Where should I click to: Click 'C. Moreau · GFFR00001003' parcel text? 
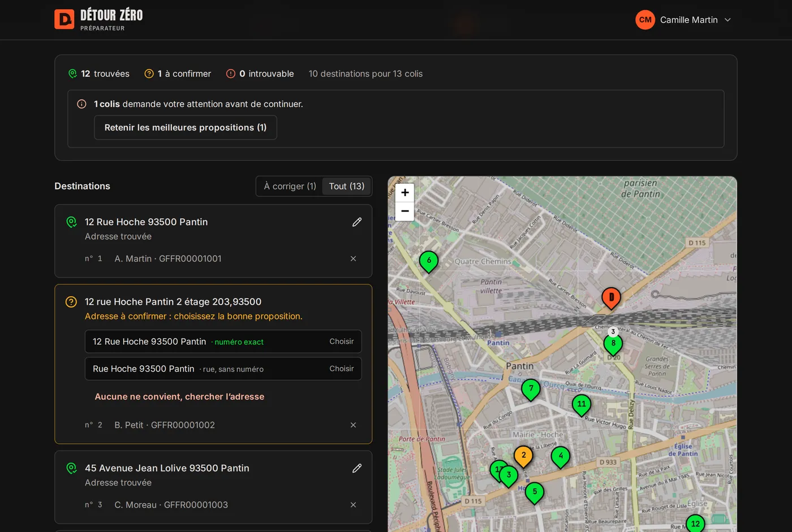pos(171,505)
